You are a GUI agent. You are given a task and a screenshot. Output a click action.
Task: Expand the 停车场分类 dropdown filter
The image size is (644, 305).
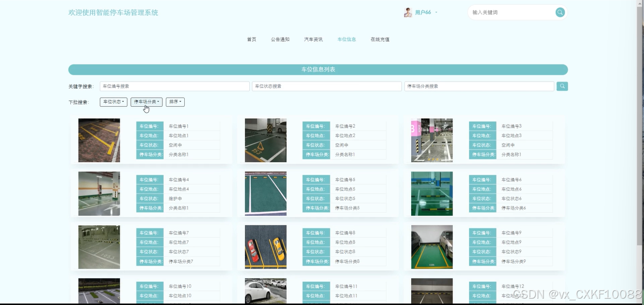click(x=146, y=102)
